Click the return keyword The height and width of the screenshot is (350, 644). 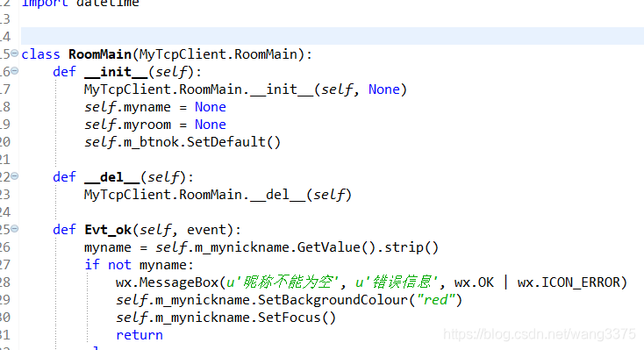click(140, 335)
